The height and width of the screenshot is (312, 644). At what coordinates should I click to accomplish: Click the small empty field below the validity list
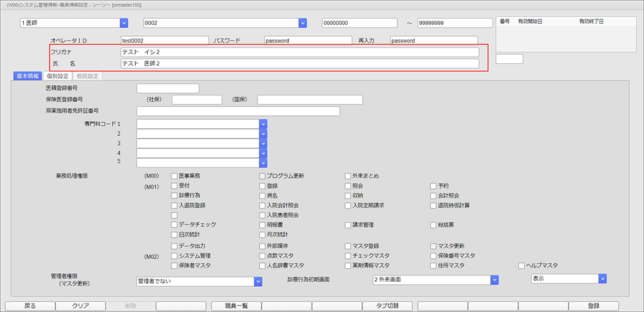tap(509, 59)
